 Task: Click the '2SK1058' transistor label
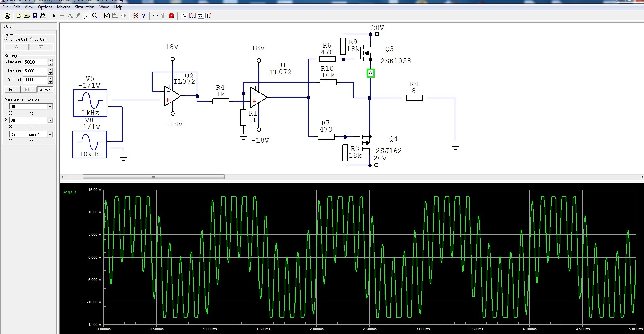pos(396,61)
